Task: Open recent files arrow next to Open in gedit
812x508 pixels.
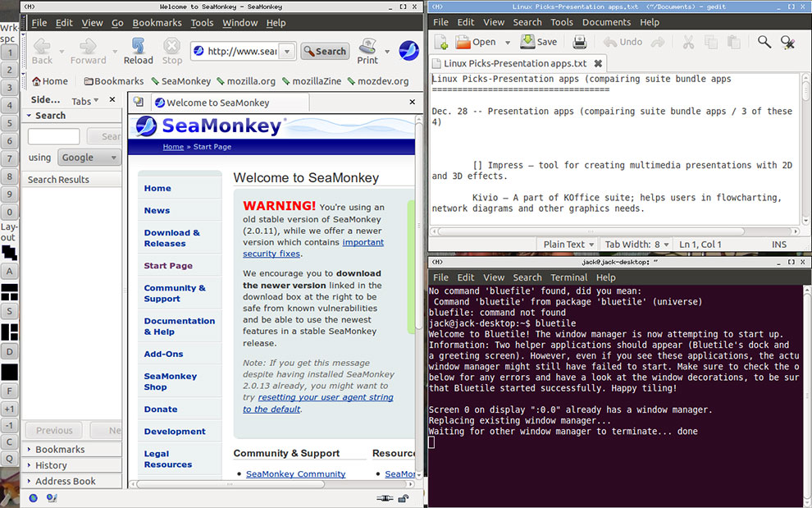Action: 508,43
